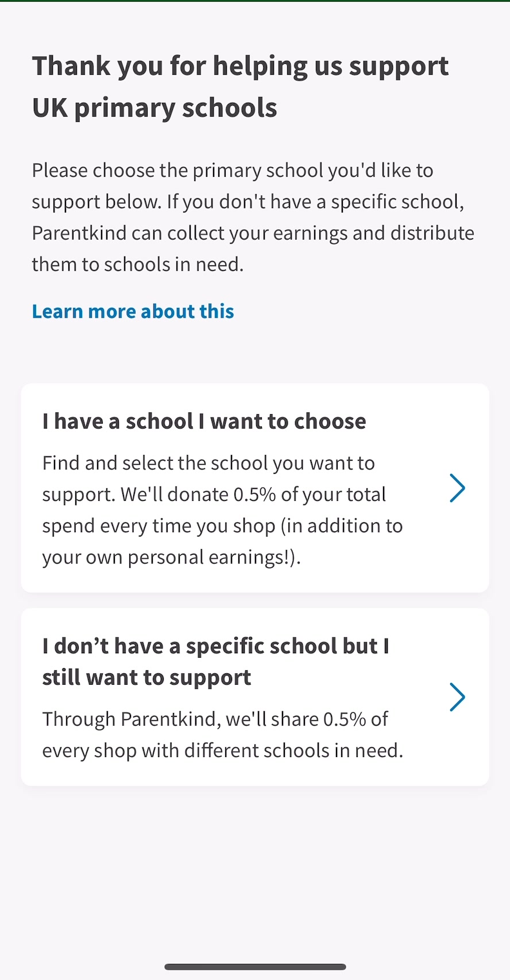Choose 'I don't have a specific school' option title

[215, 661]
